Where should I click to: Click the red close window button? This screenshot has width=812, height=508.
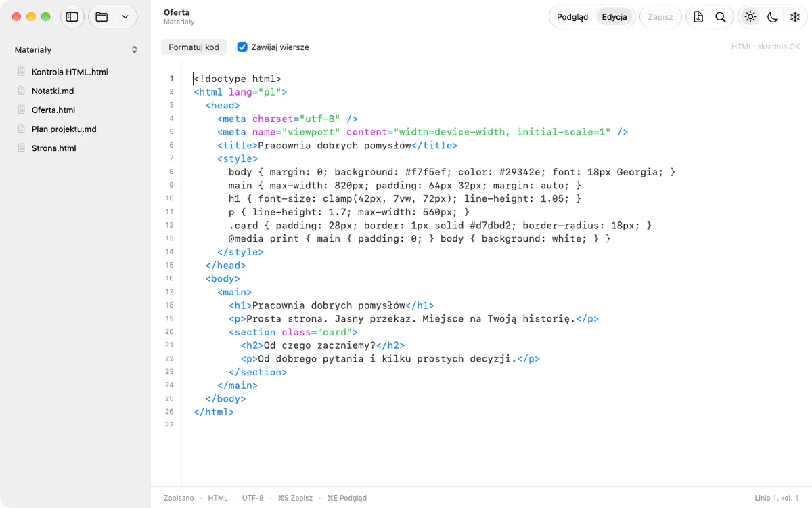point(17,17)
